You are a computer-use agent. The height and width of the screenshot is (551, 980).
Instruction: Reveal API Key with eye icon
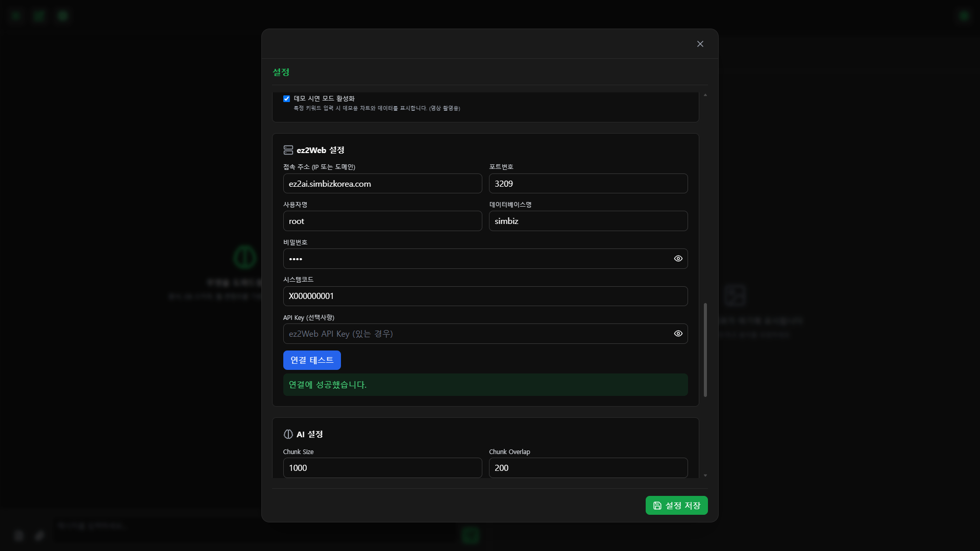point(678,334)
